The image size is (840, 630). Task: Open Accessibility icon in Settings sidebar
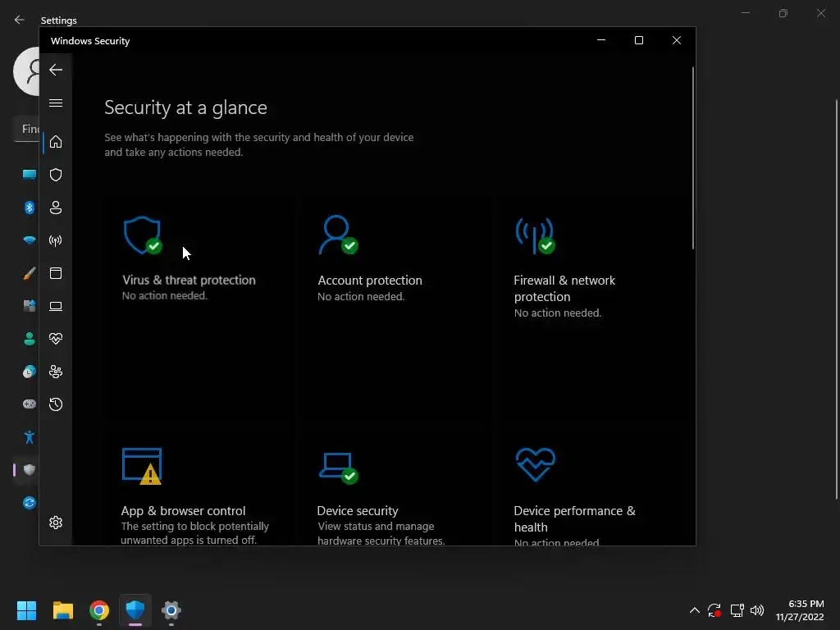point(30,437)
